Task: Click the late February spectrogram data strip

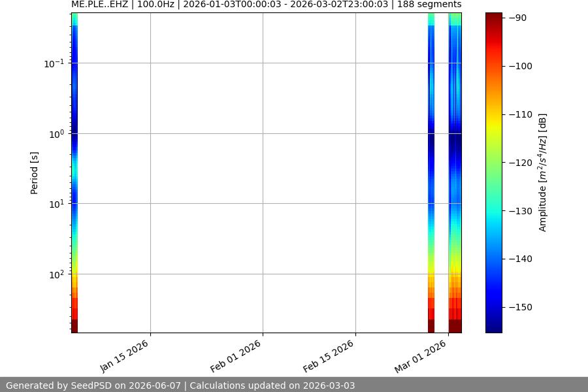Action: click(x=431, y=172)
